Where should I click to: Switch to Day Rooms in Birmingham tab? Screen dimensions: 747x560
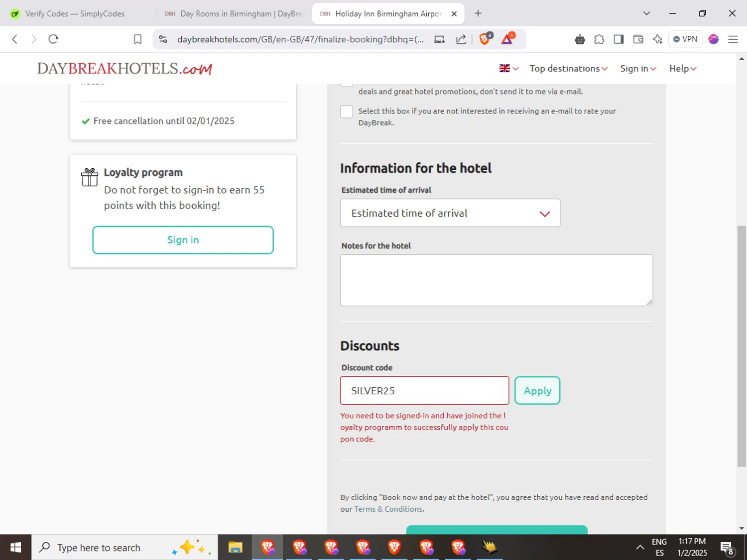pos(233,14)
